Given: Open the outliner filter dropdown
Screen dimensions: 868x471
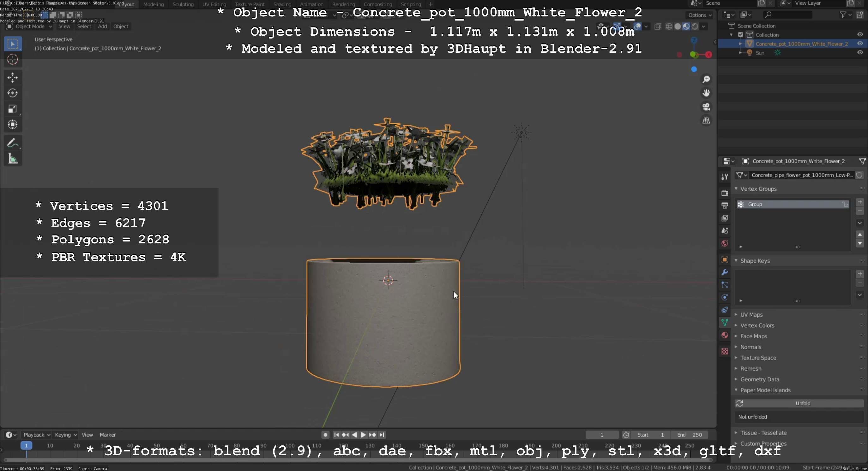Looking at the screenshot, I should [x=846, y=15].
